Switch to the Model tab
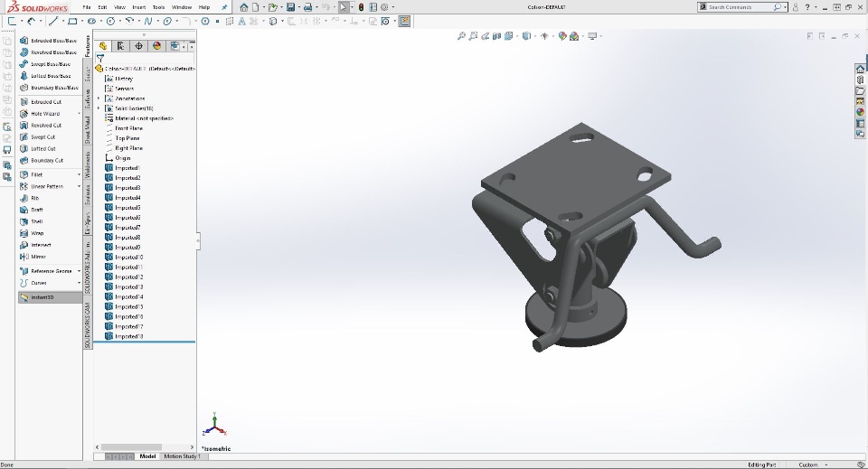Screen dimensions: 868x469 (x=147, y=456)
